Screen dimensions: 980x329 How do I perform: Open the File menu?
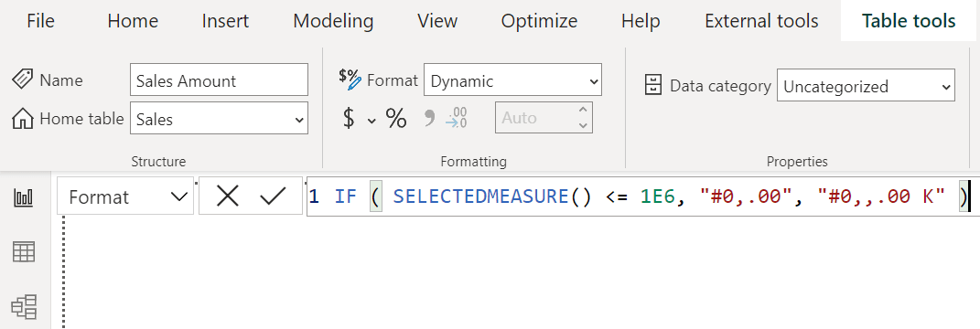(x=40, y=21)
